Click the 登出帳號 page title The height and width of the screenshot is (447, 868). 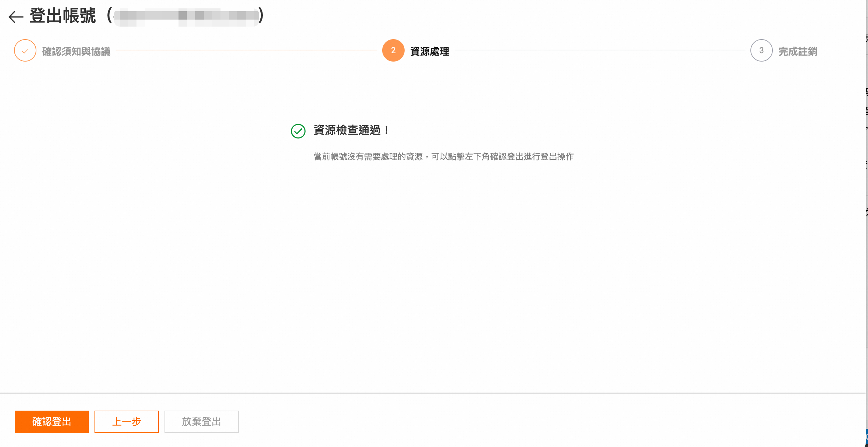pos(63,15)
